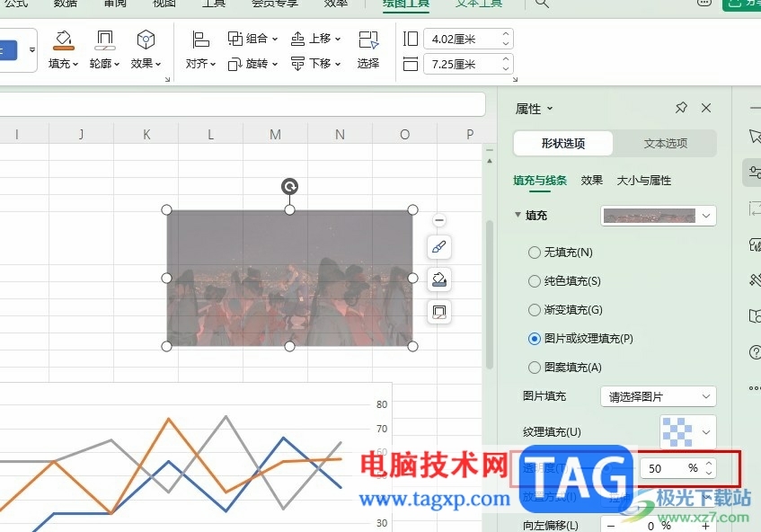This screenshot has height=532, width=761.
Task: Increase transparency with the up spinner
Action: click(709, 464)
